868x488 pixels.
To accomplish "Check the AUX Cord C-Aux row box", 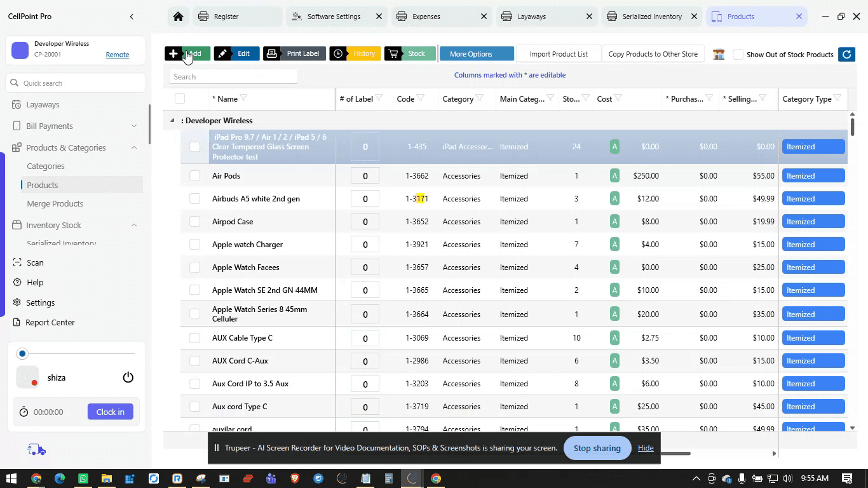I will (195, 361).
